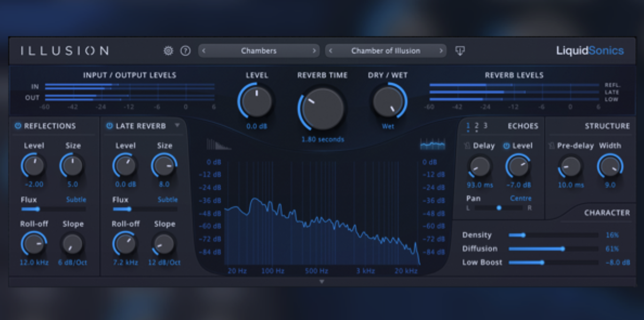Click the Low Boost slider
Screen dimensions: 644x320
pyautogui.click(x=554, y=262)
